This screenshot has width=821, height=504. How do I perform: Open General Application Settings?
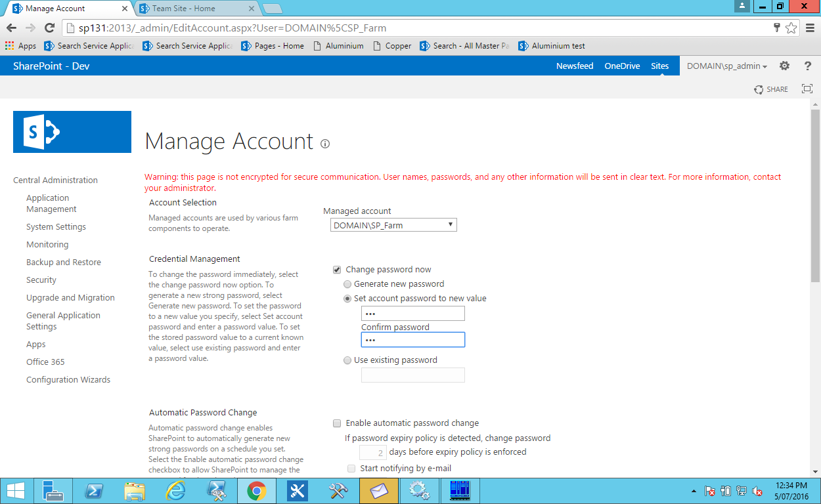[x=63, y=321]
